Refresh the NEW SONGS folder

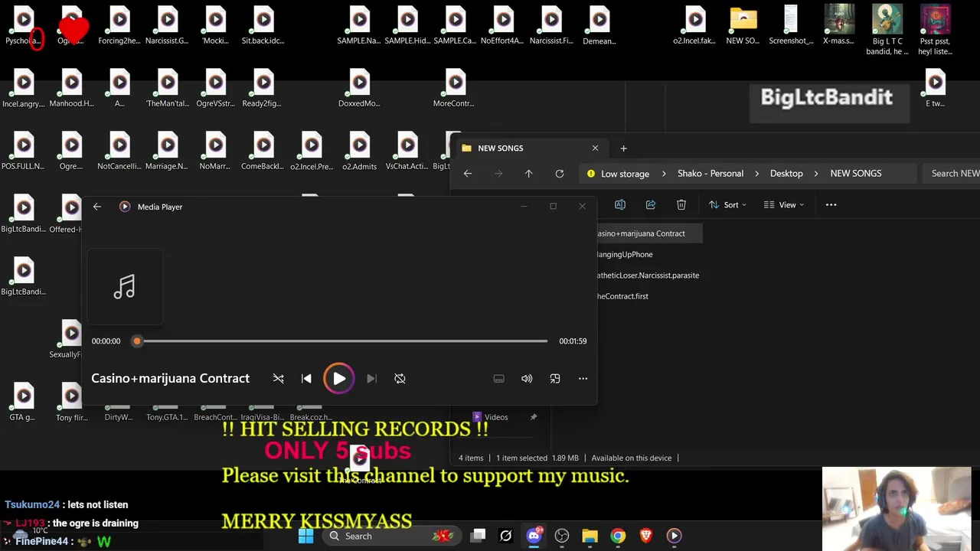[560, 174]
